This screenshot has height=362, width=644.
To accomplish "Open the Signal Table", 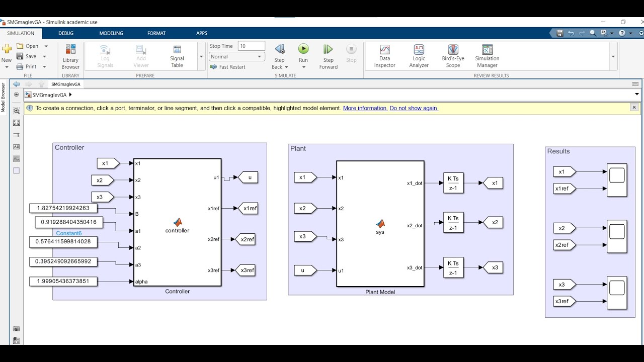I will (177, 56).
